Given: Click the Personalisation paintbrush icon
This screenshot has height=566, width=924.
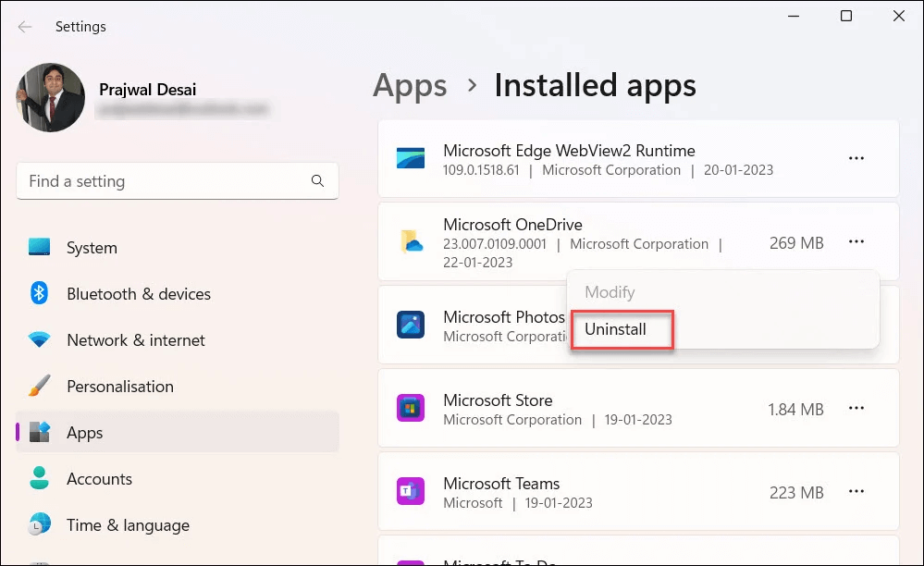Looking at the screenshot, I should click(39, 387).
